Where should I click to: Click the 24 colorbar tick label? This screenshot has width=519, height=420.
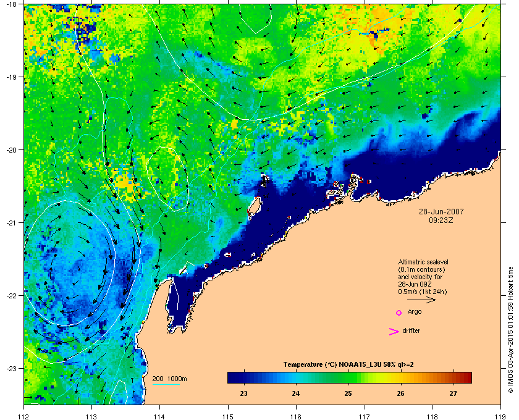(295, 393)
